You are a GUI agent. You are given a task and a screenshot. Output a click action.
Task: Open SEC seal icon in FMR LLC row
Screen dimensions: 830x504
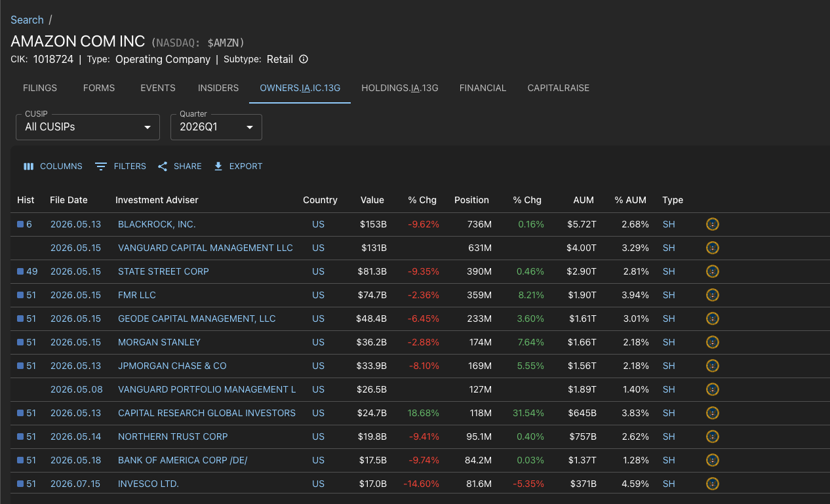(713, 295)
